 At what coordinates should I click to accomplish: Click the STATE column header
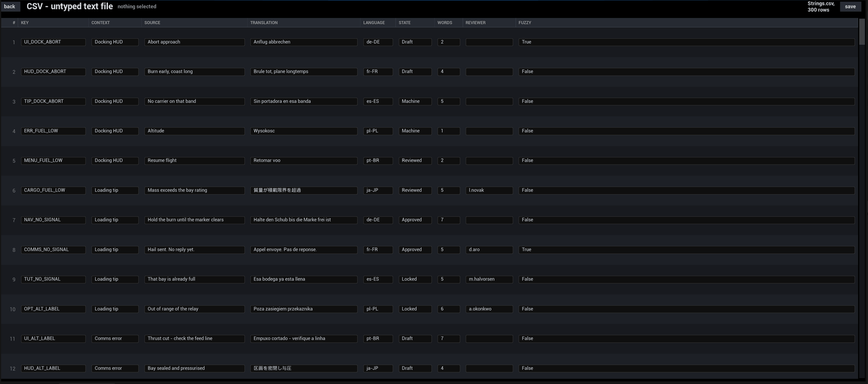tap(405, 23)
